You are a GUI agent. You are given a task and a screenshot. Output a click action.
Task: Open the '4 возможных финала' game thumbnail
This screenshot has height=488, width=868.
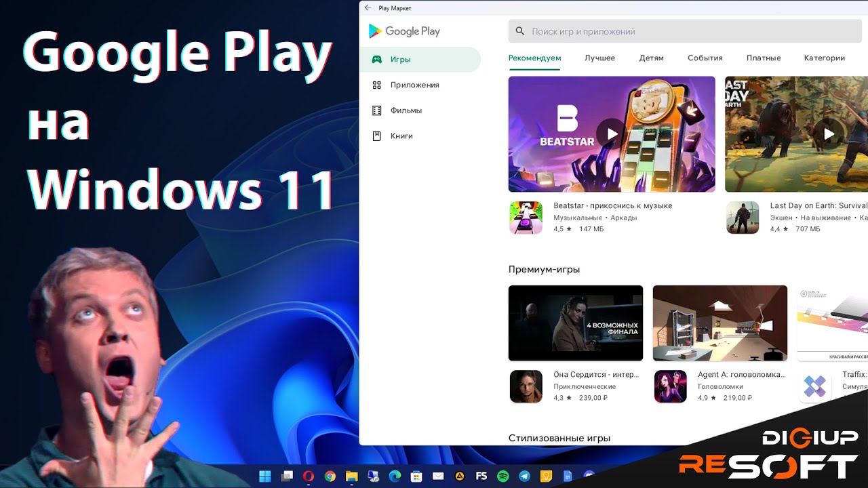576,323
